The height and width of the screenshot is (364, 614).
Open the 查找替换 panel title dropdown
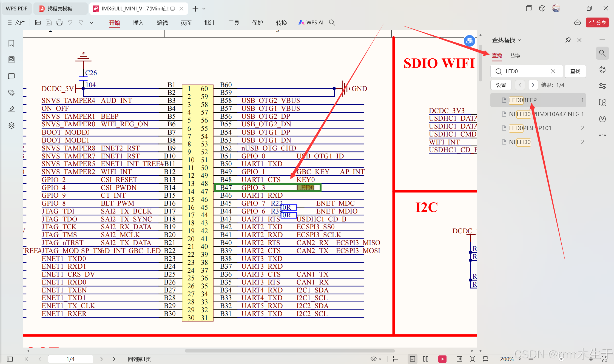[x=519, y=40]
